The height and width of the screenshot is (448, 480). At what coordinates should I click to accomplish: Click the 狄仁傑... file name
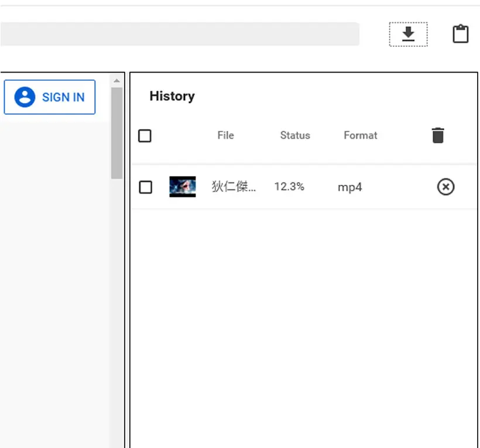click(x=234, y=187)
